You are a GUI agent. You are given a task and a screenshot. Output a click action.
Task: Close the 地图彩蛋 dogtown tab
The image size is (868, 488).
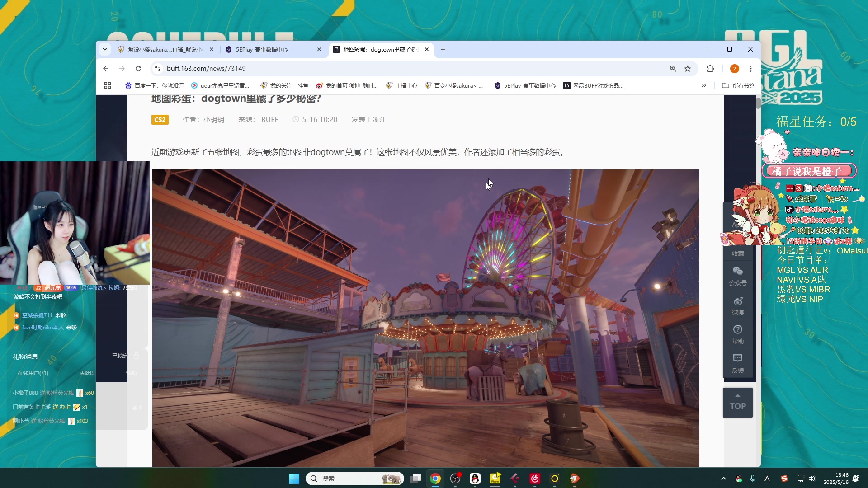[x=427, y=49]
